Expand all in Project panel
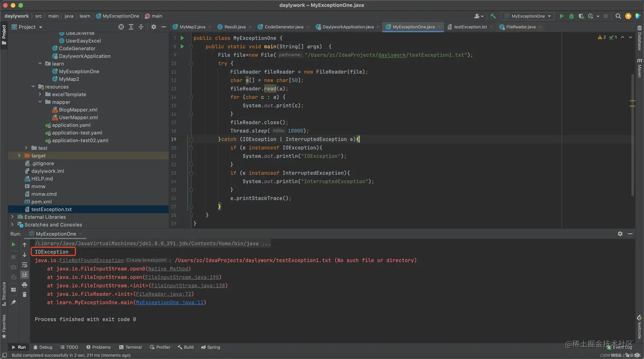 [x=131, y=27]
